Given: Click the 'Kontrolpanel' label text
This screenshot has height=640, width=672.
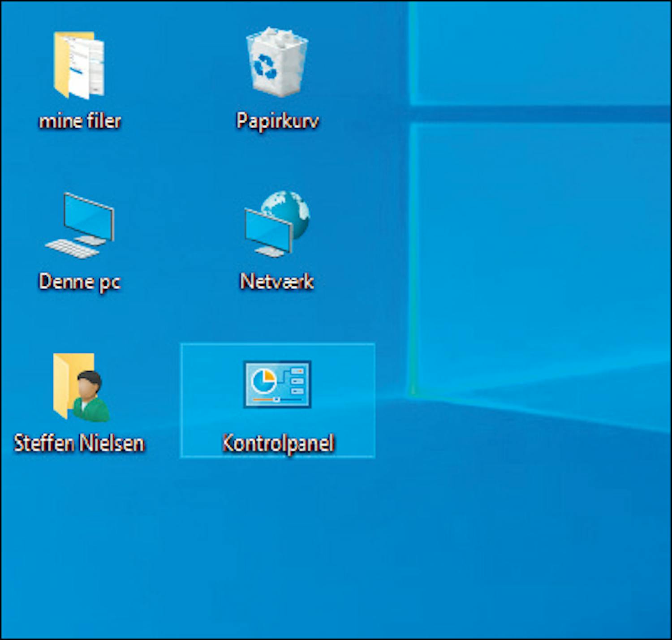Looking at the screenshot, I should 278,443.
